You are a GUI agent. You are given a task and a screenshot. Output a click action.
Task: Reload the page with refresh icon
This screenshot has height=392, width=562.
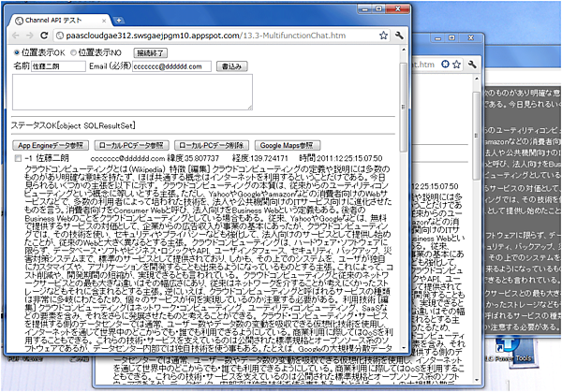coord(44,36)
